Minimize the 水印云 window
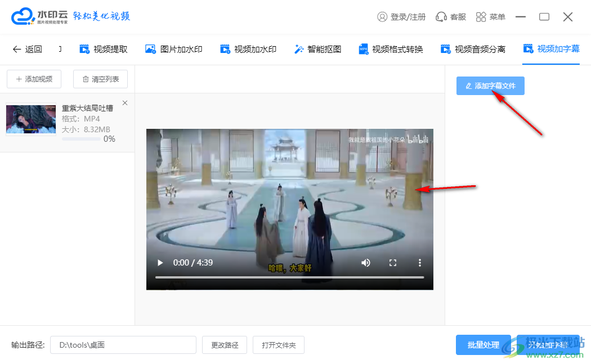The height and width of the screenshot is (364, 591). (x=521, y=17)
